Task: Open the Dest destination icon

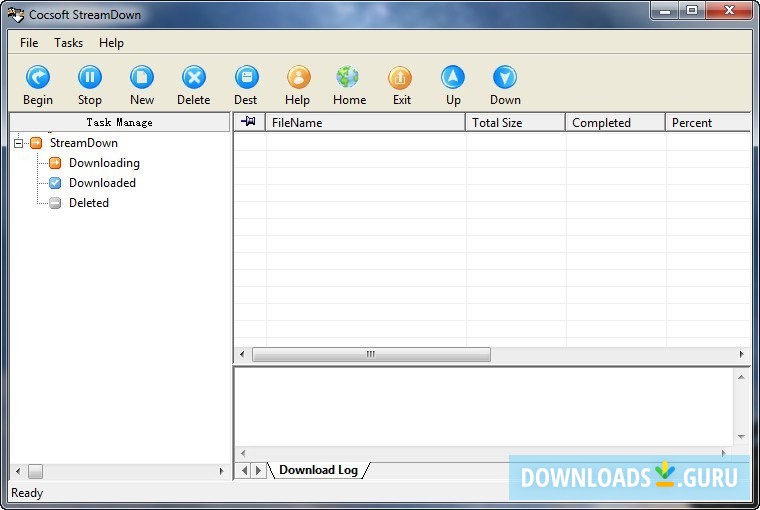Action: coord(247,77)
